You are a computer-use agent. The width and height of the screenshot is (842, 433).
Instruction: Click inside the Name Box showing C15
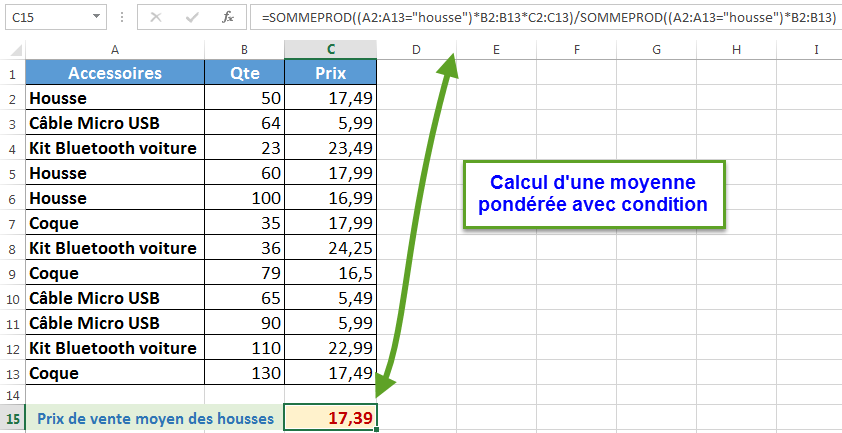48,17
